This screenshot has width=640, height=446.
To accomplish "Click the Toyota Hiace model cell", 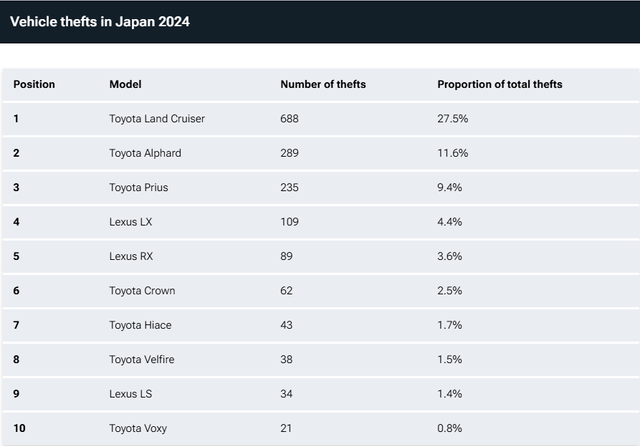I will point(141,325).
